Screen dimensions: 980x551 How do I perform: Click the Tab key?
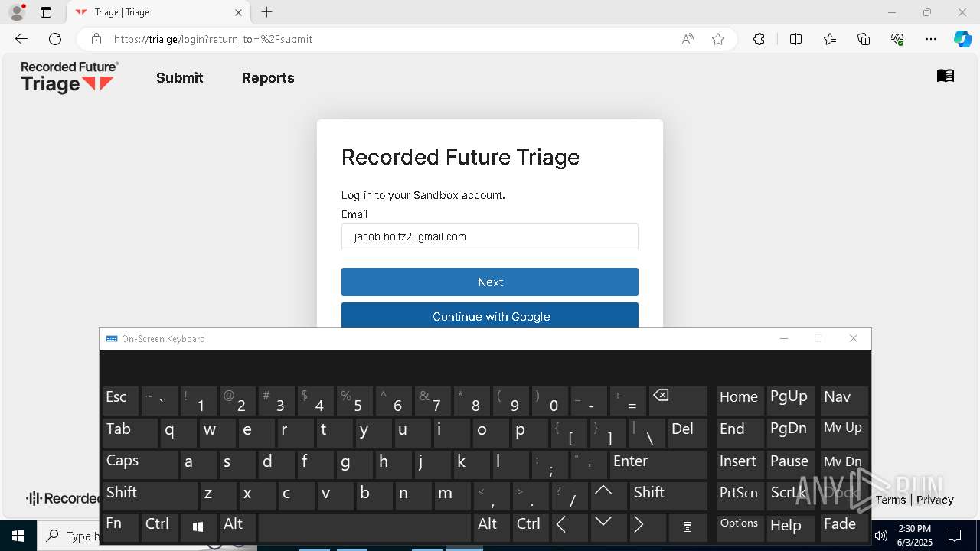130,432
